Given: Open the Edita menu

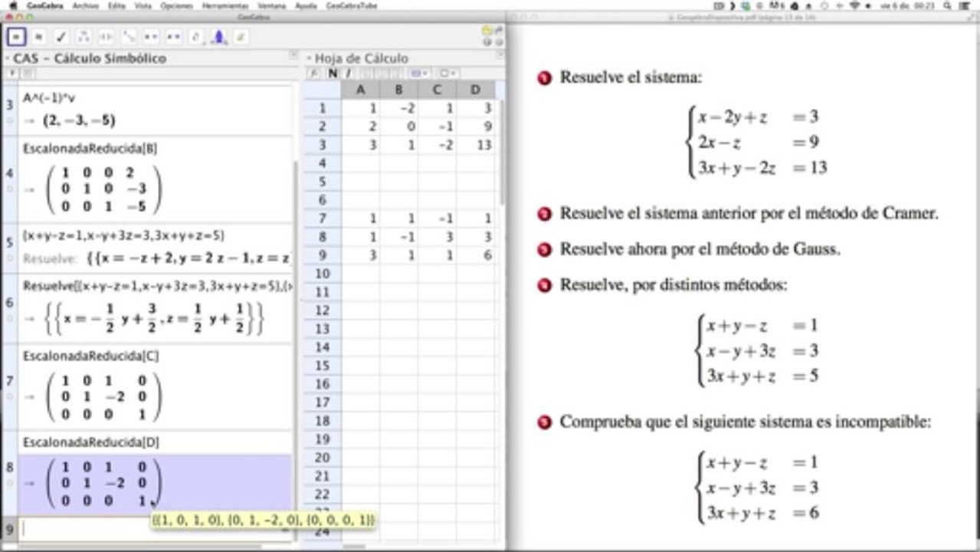Looking at the screenshot, I should click(x=116, y=5).
